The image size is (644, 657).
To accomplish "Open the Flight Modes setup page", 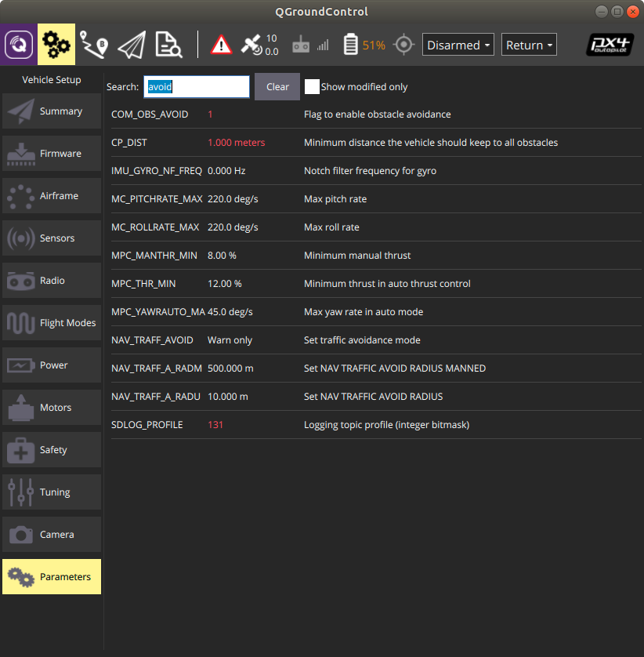I will click(52, 323).
